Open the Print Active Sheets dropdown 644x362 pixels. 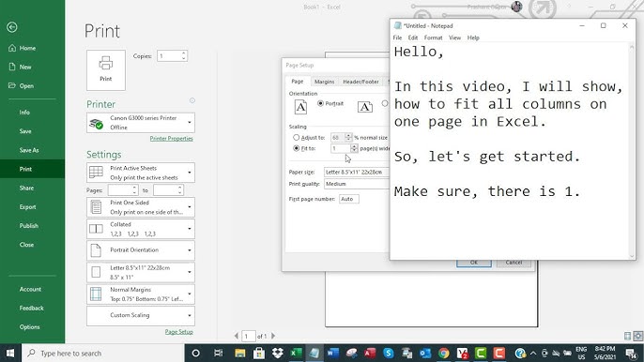(141, 173)
